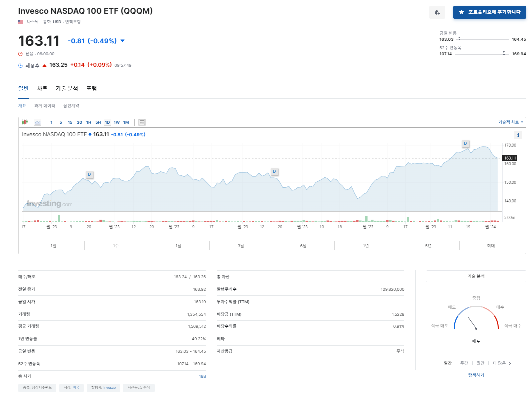
Task: Open price change dropdown arrow
Action: pyautogui.click(x=123, y=41)
